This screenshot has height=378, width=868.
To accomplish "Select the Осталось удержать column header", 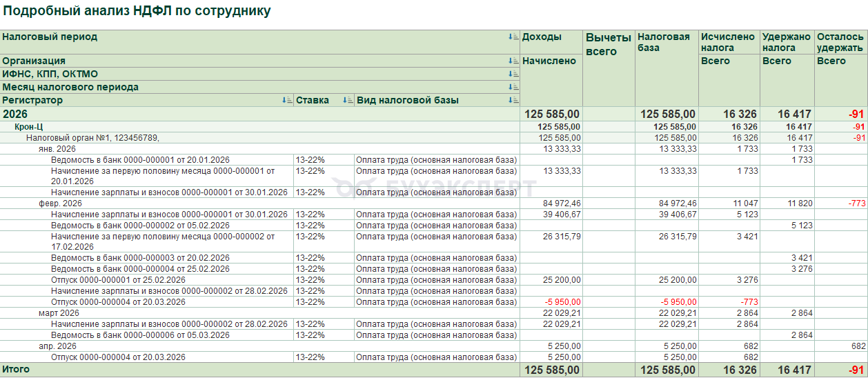I will 841,42.
